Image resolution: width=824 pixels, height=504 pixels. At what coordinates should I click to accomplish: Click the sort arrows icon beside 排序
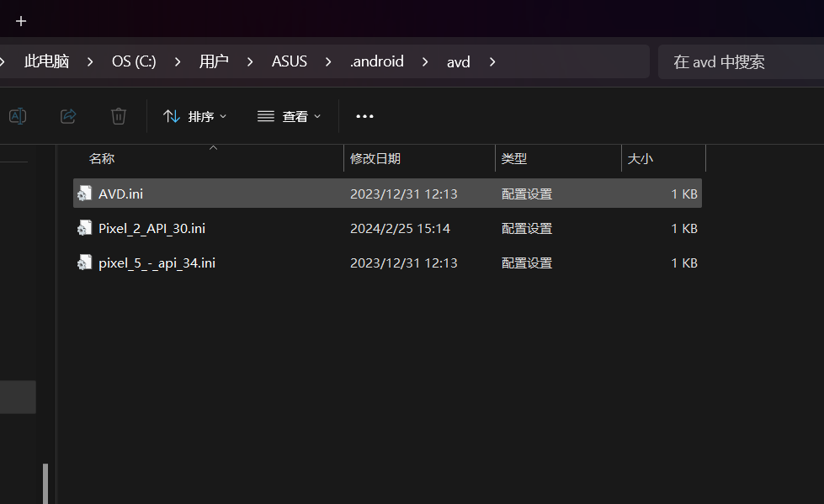(172, 116)
